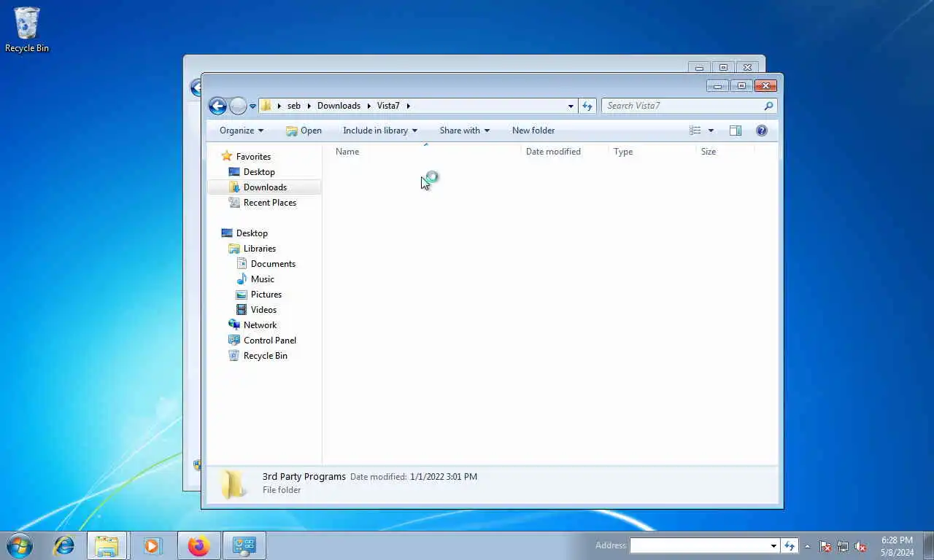Viewport: 934px width, 560px height.
Task: Click the taskbar Address refresh/go button
Action: pos(789,545)
